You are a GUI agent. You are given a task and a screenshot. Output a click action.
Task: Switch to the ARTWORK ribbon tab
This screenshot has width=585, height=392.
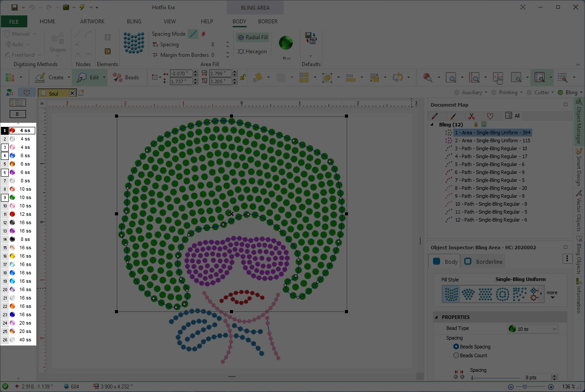(x=93, y=21)
